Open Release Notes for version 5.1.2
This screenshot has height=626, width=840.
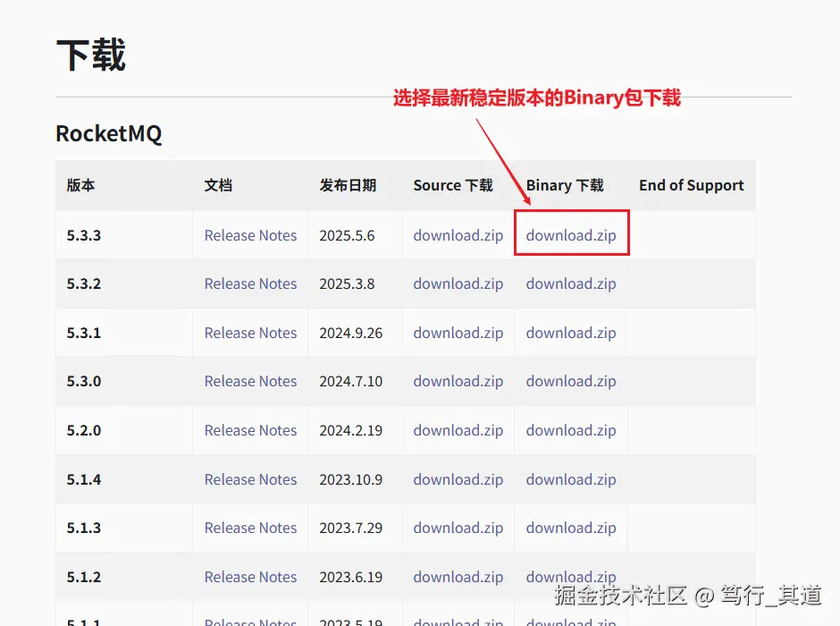click(x=250, y=577)
